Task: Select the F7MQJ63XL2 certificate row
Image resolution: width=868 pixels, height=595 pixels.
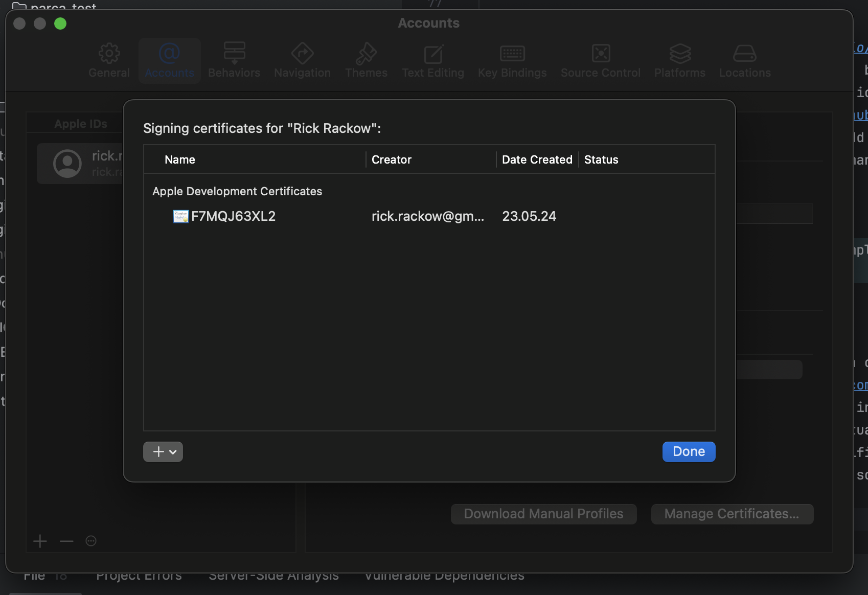Action: pos(429,216)
